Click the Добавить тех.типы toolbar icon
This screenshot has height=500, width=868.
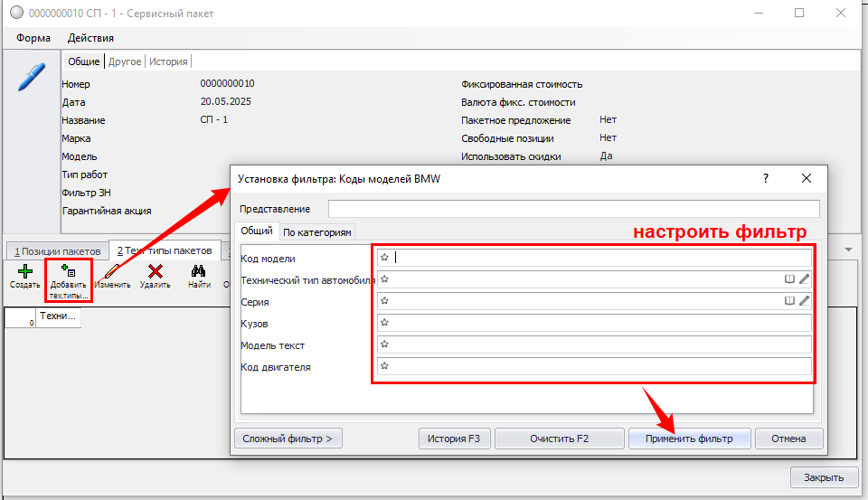[69, 270]
